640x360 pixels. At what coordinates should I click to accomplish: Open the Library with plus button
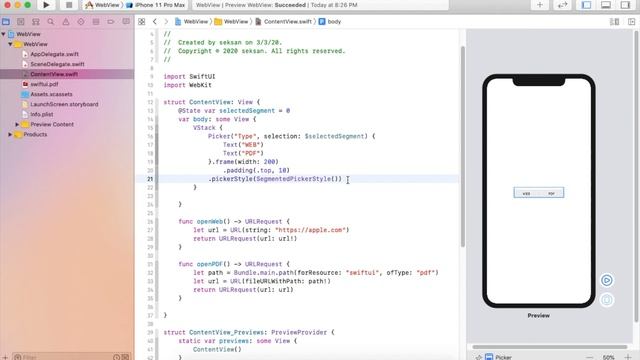pyautogui.click(x=540, y=5)
